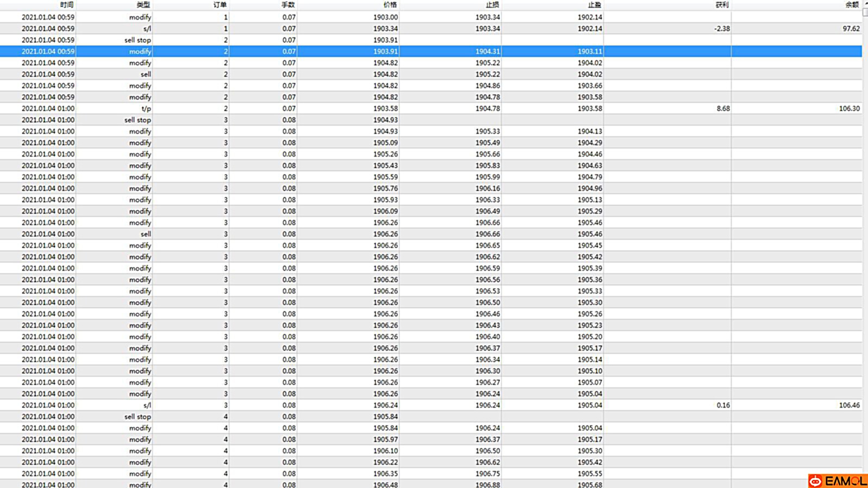Click the sell stop cell of order 2

(x=138, y=40)
